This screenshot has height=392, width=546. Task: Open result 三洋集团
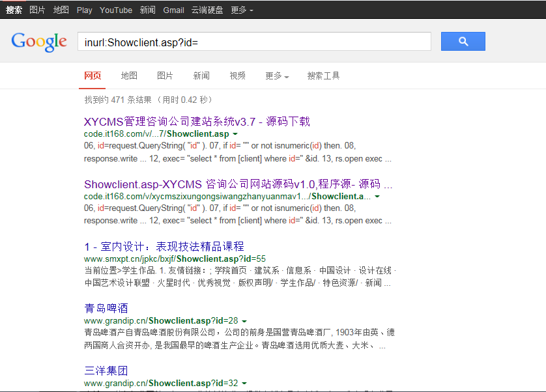pyautogui.click(x=106, y=371)
